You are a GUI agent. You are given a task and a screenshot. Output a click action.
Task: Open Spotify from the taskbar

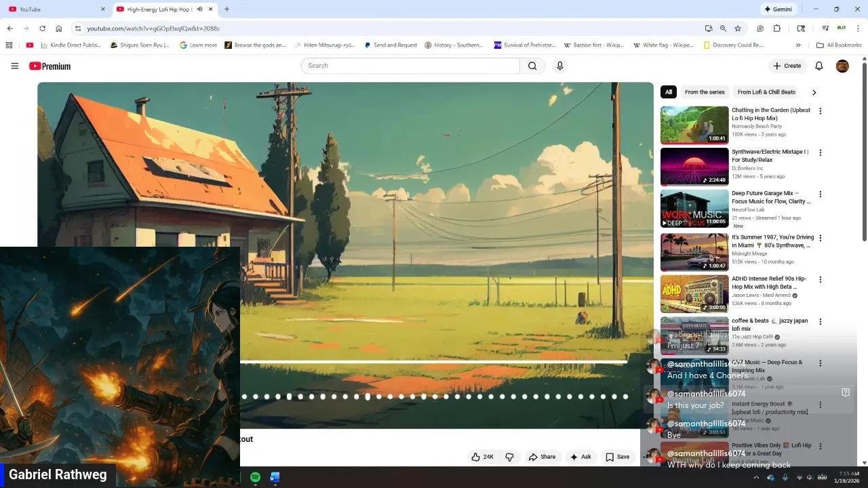tap(255, 477)
